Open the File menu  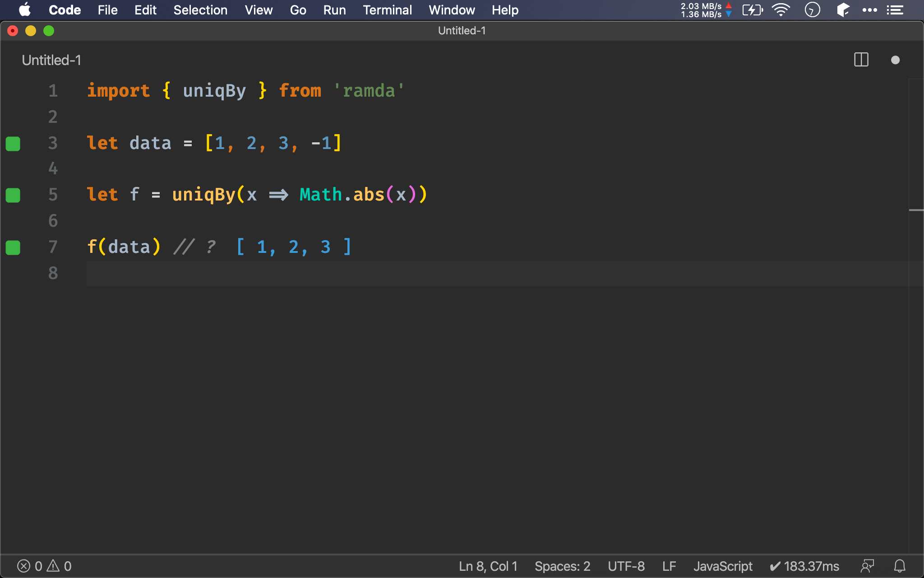107,10
